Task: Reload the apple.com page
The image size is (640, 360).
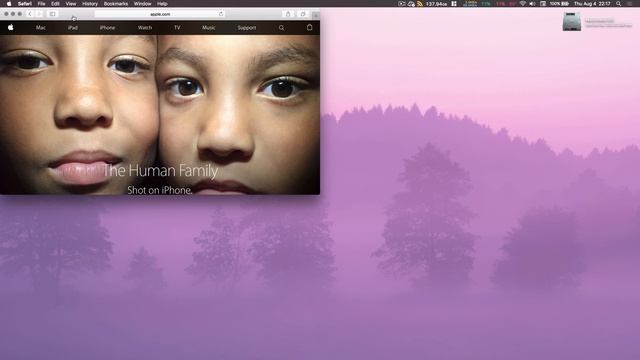Action: [x=221, y=14]
